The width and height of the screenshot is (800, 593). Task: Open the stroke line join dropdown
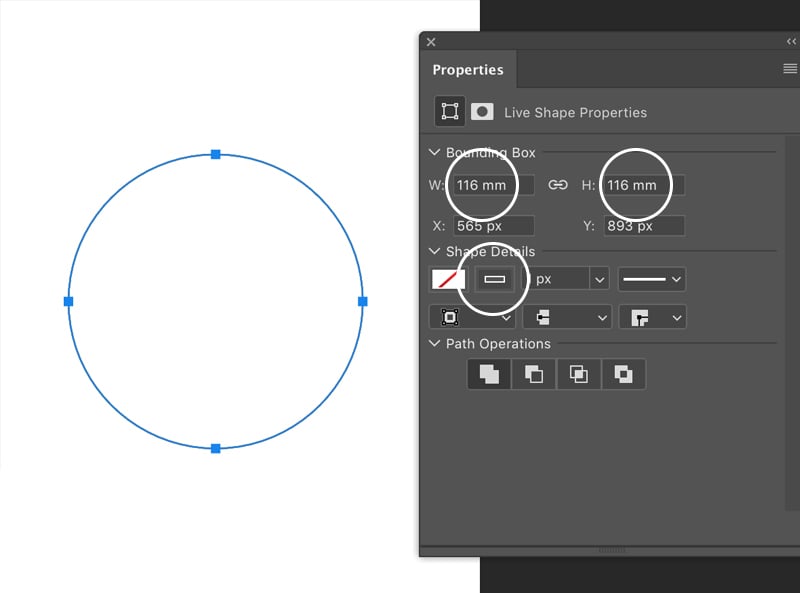pos(652,317)
